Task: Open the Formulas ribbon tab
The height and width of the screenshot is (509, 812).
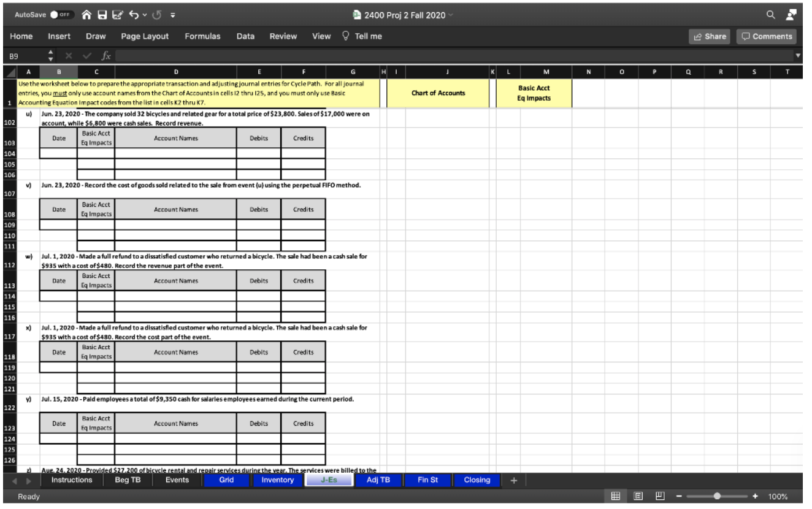Action: click(x=202, y=36)
